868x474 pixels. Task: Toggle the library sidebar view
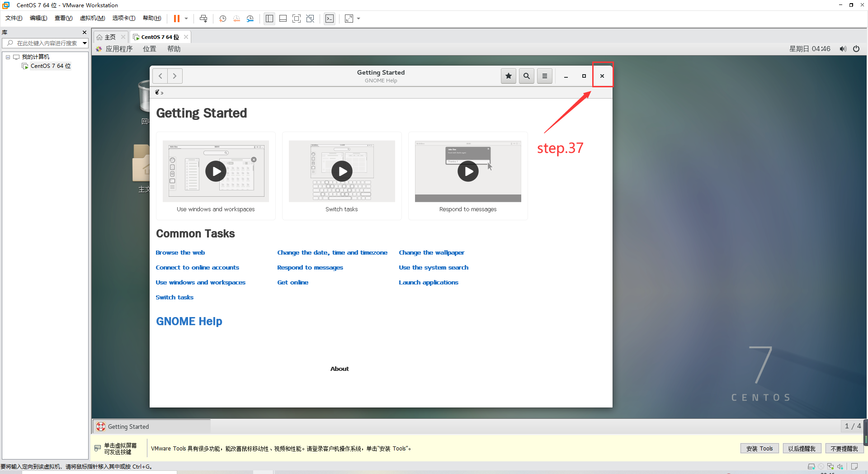point(269,19)
